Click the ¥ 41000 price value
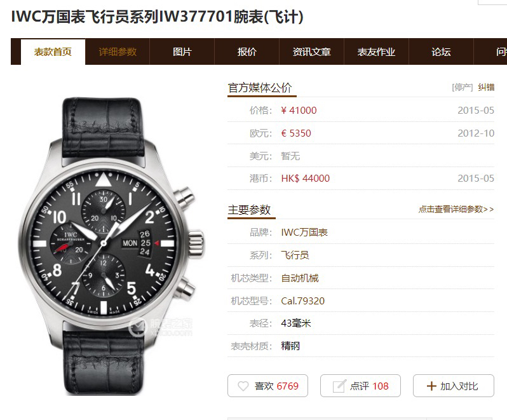This screenshot has width=507, height=420. point(299,111)
